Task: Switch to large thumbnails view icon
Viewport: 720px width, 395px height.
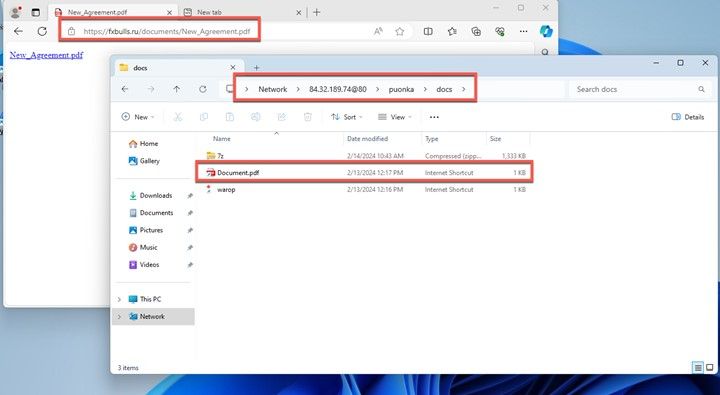Action: point(710,367)
